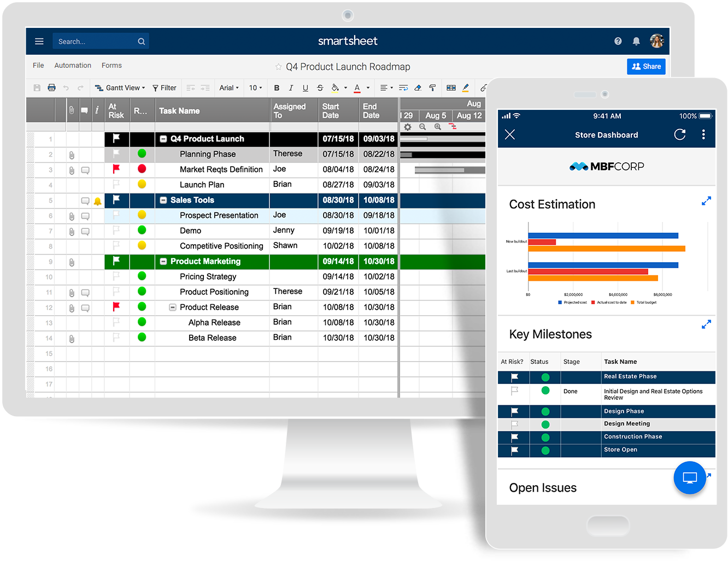Expand the Key Milestones widget
The width and height of the screenshot is (728, 561).
coord(706,324)
